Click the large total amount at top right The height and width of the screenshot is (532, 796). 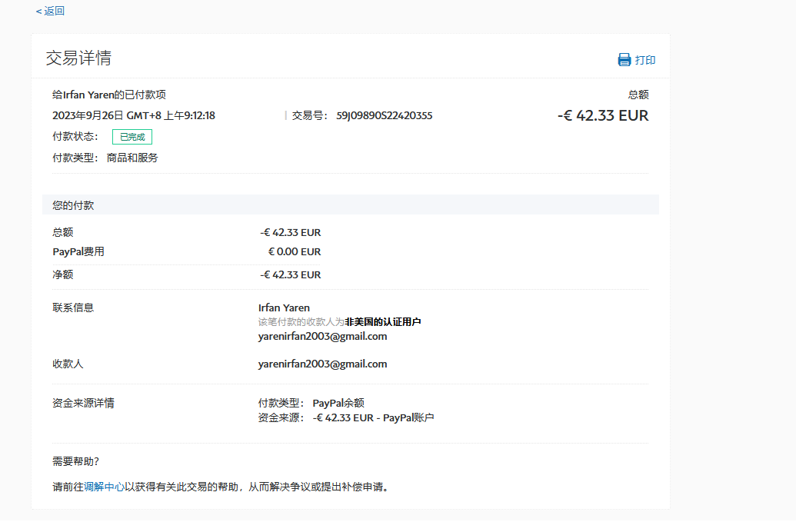(602, 116)
